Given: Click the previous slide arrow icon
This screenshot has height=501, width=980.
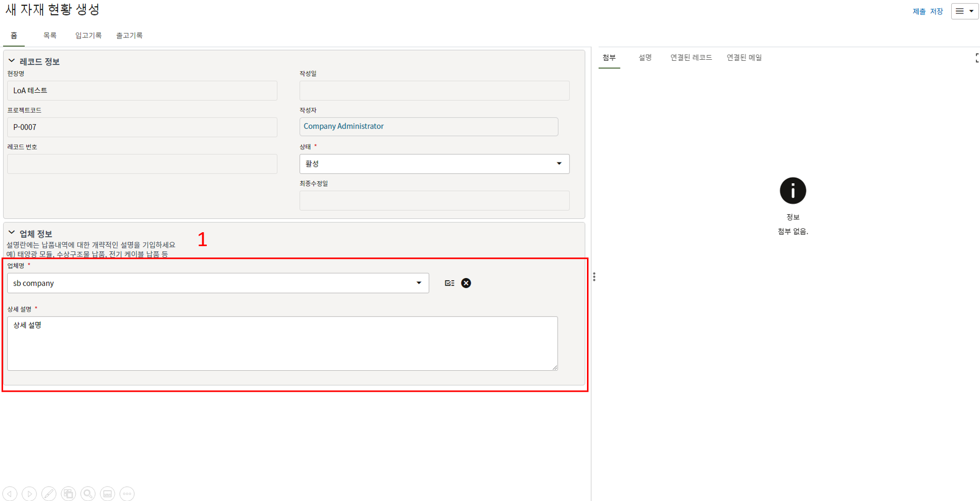Looking at the screenshot, I should pyautogui.click(x=10, y=494).
